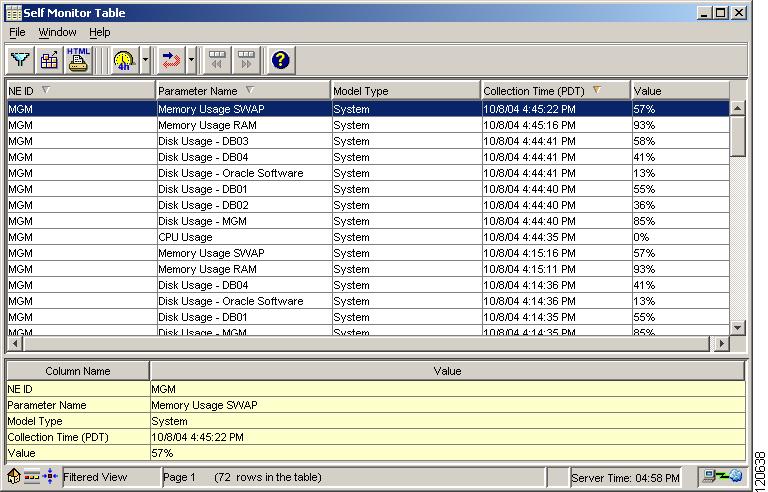Screen dimensions: 768x492
Task: Click Collection Time sort triangle indicator
Action: (x=597, y=90)
